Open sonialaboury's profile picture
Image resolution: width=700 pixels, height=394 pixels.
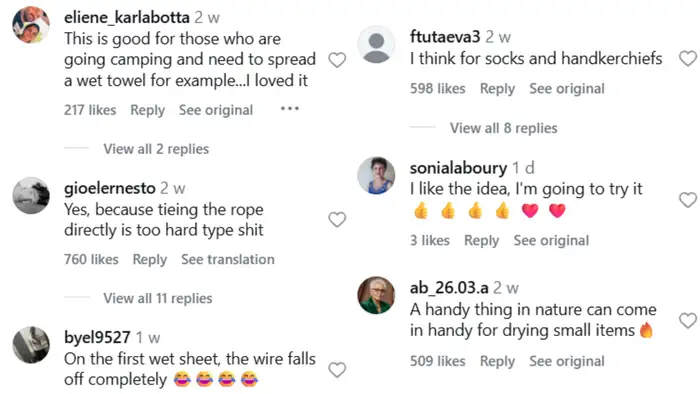[x=376, y=175]
